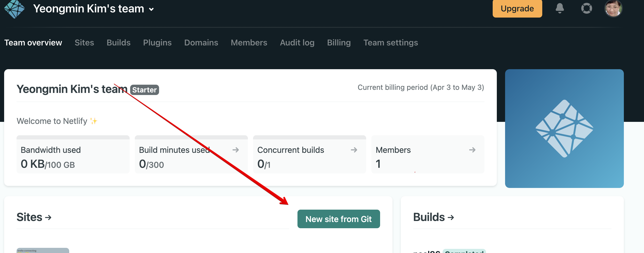Go to the Plugins tab
644x253 pixels.
157,43
